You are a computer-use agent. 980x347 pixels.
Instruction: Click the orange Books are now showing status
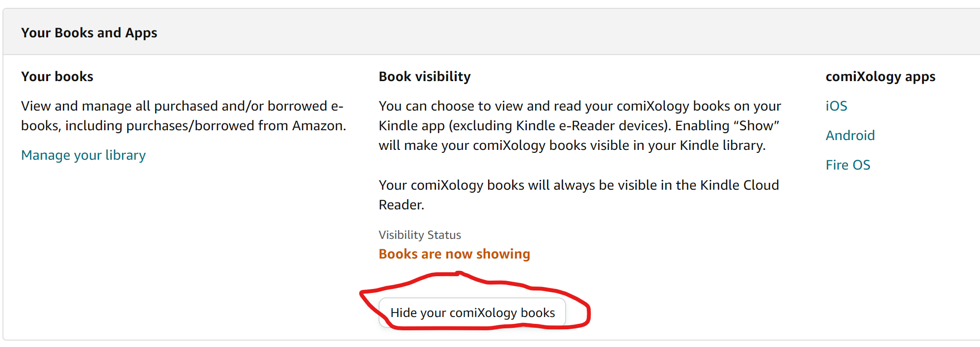(454, 254)
